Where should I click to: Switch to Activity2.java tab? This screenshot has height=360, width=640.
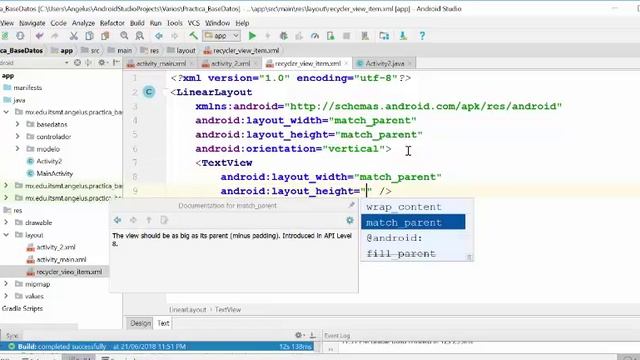(384, 64)
